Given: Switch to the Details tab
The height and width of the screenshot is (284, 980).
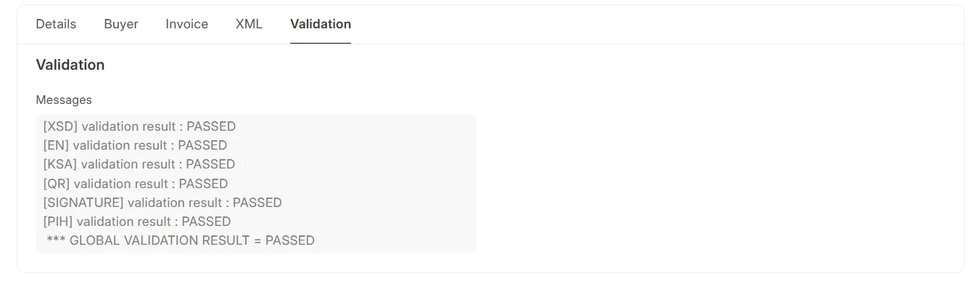Looking at the screenshot, I should 56,24.
